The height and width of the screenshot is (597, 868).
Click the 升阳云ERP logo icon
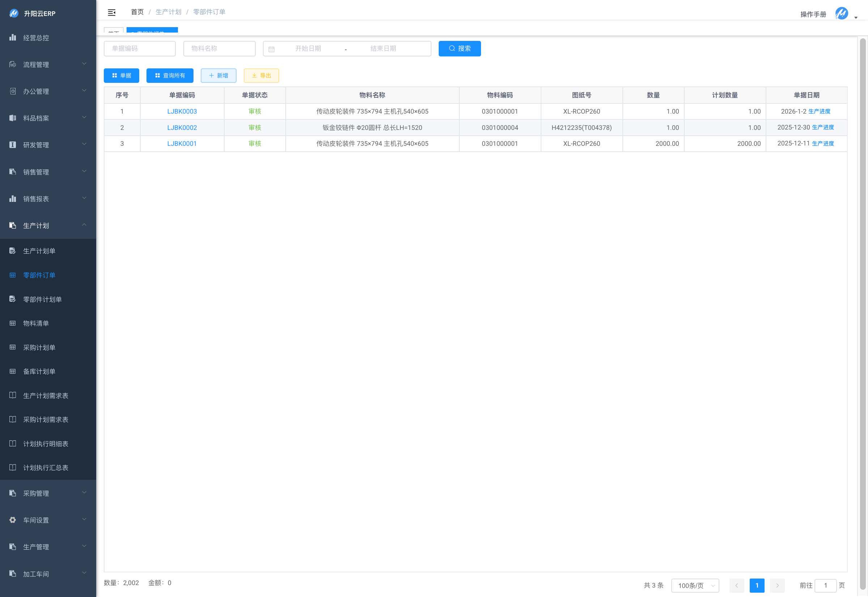14,13
